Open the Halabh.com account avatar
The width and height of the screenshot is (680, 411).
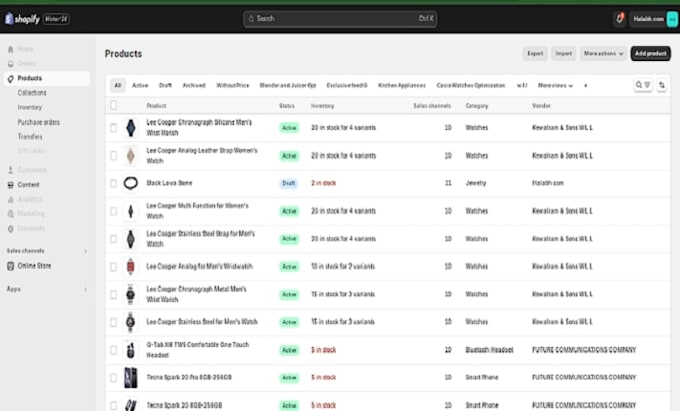point(672,19)
